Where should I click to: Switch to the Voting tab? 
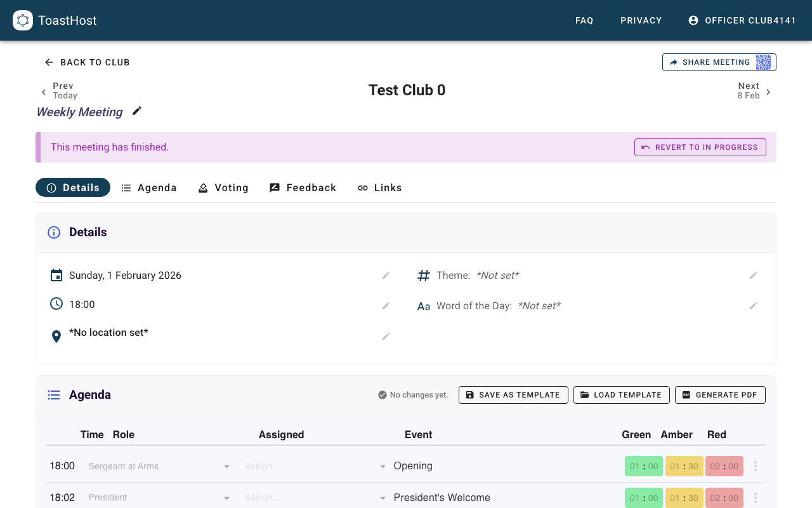(223, 187)
